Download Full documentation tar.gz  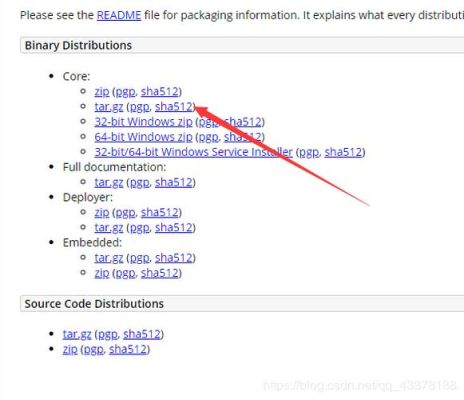tap(109, 182)
